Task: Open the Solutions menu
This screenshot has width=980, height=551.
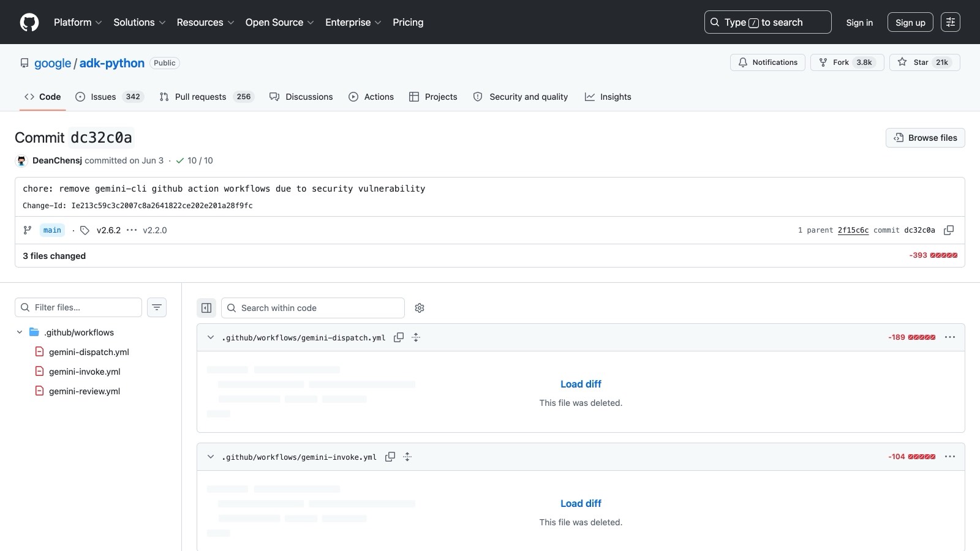Action: [140, 22]
